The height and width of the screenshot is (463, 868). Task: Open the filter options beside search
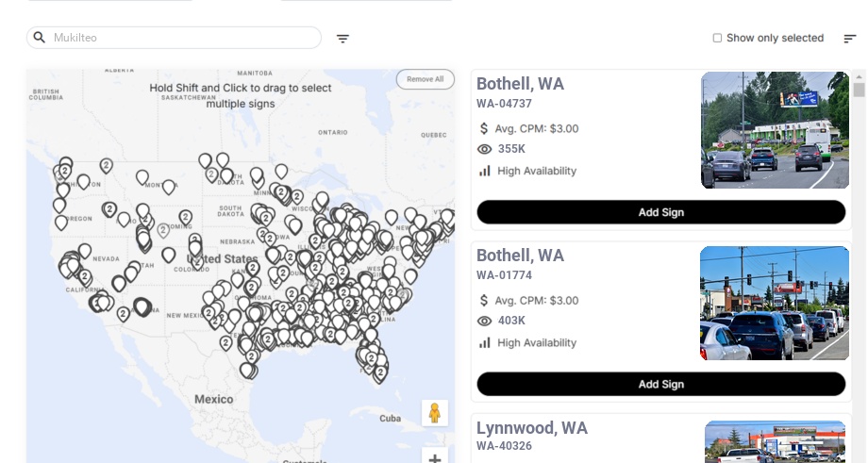[x=343, y=39]
